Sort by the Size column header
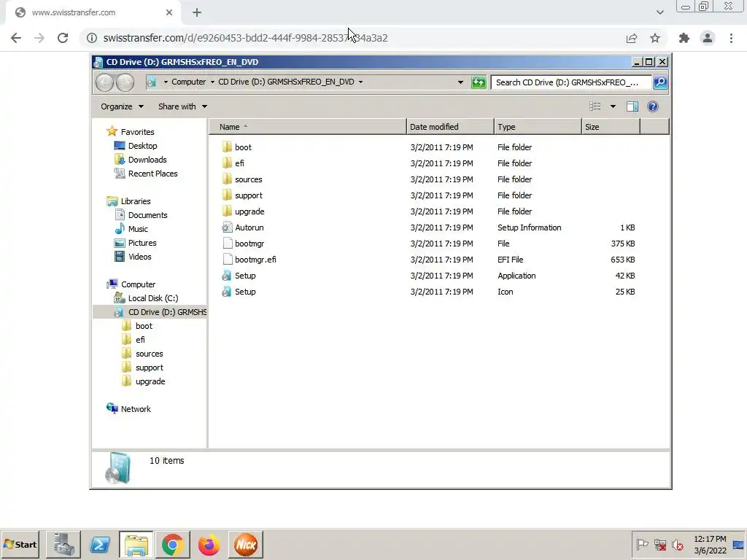 [611, 127]
